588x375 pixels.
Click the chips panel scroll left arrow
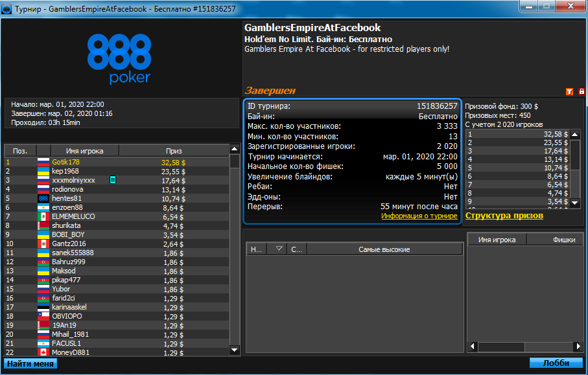473,347
